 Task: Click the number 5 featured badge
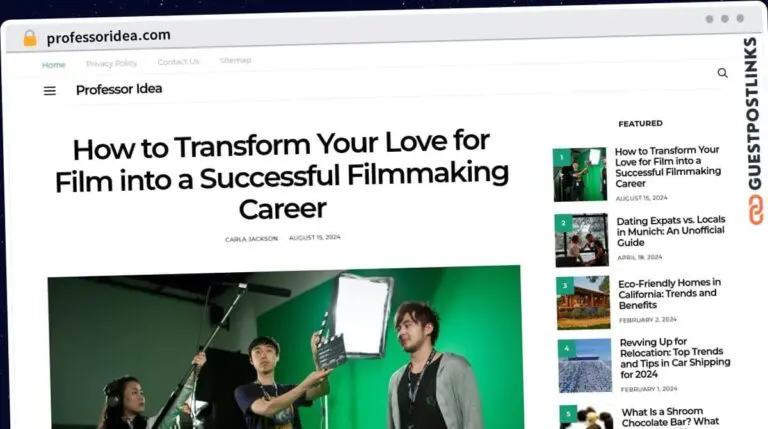567,411
